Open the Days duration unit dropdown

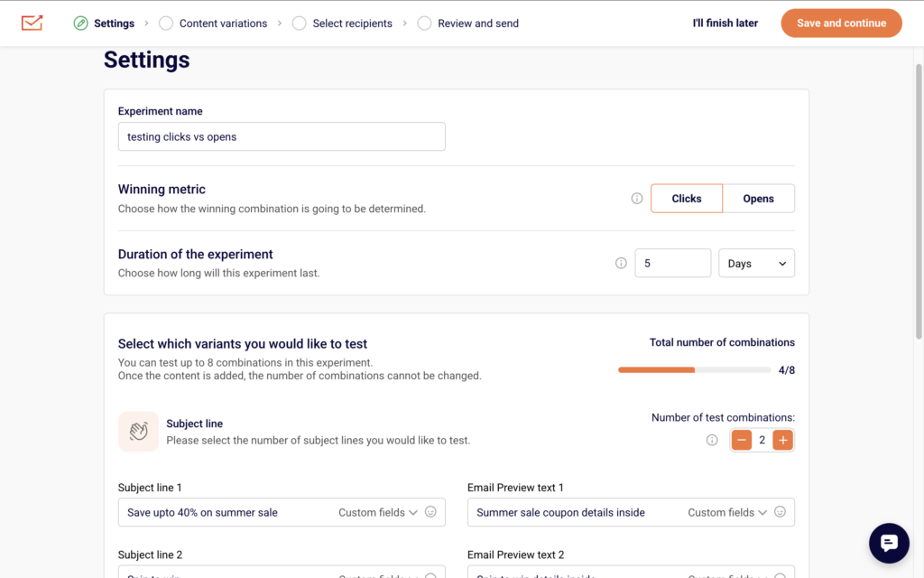pos(756,263)
